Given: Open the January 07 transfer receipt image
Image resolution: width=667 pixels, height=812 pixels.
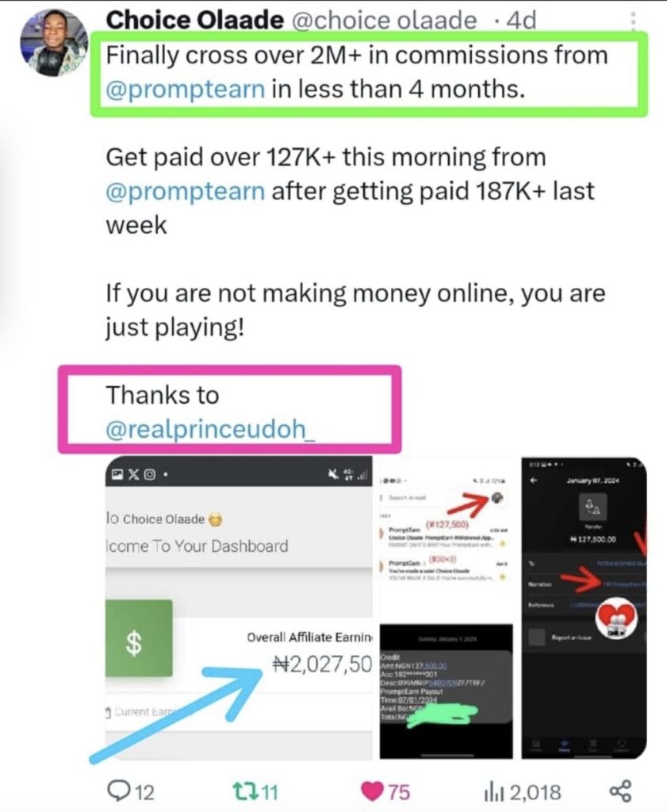Looking at the screenshot, I should (x=584, y=608).
